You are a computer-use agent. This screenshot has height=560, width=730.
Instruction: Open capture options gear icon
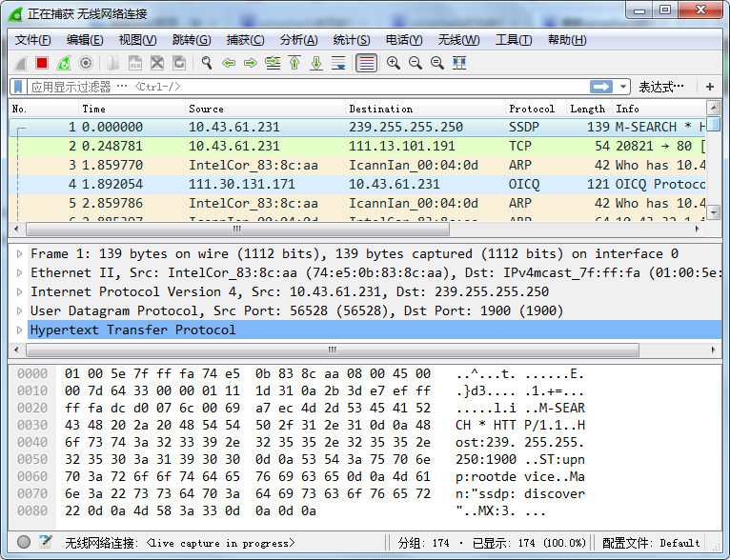86,63
